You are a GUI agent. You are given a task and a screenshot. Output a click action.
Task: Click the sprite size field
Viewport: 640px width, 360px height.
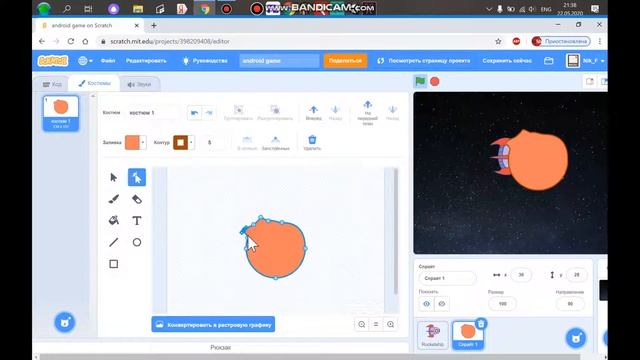click(502, 304)
